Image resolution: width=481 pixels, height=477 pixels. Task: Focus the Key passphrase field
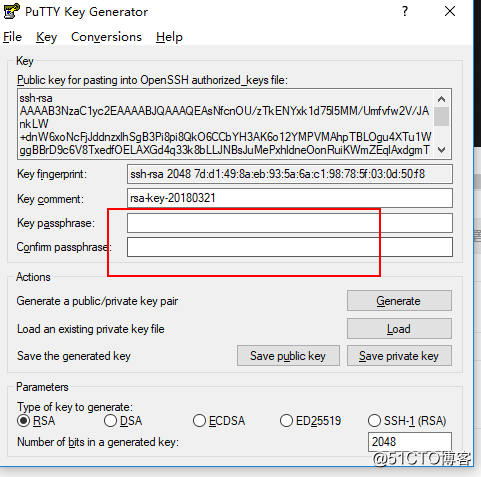point(290,223)
